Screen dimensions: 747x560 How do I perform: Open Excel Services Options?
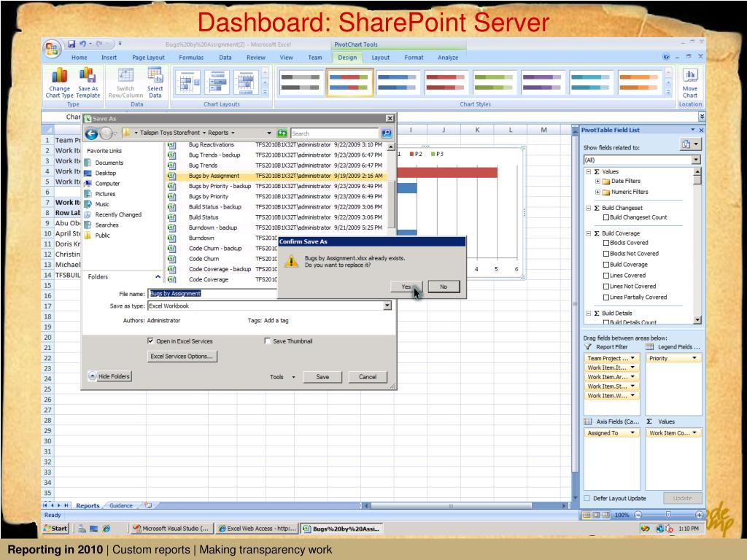(182, 356)
